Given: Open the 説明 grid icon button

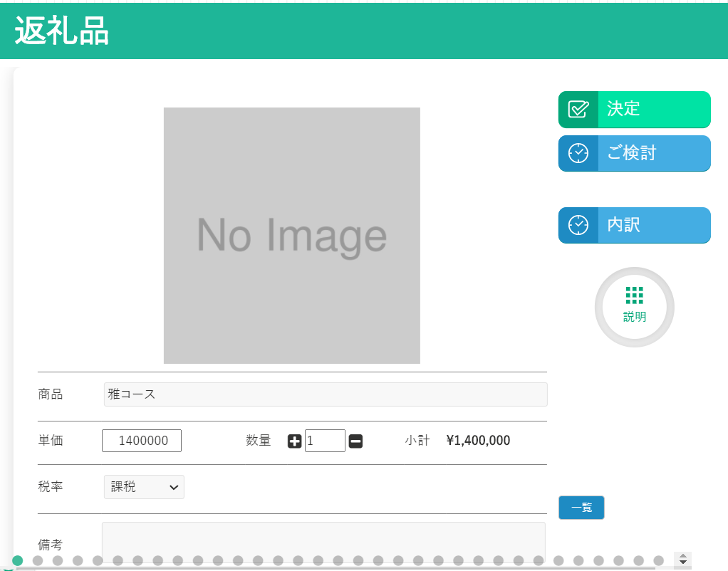Looking at the screenshot, I should pyautogui.click(x=634, y=306).
